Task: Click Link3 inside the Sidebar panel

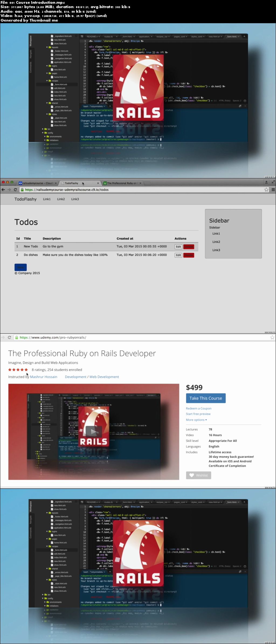Action: click(216, 250)
